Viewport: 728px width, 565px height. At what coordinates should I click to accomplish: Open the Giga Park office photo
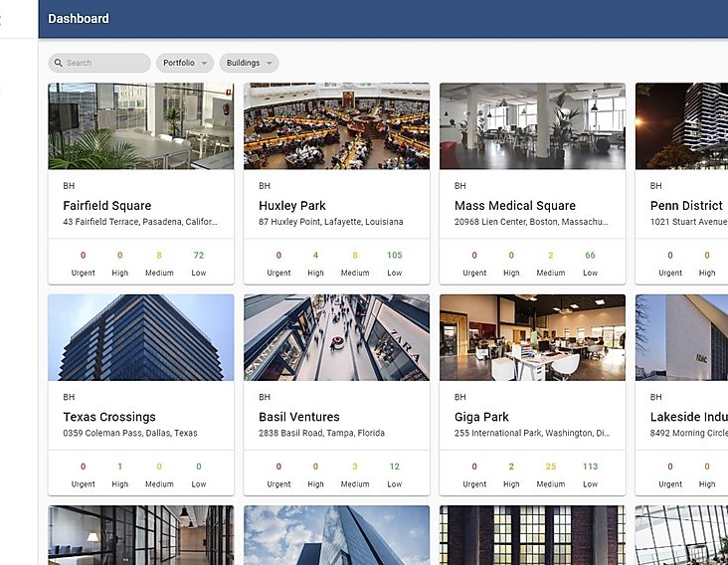click(532, 337)
